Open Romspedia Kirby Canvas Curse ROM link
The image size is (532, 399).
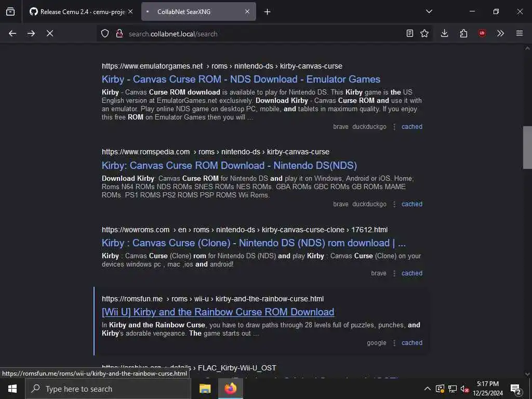coord(229,165)
